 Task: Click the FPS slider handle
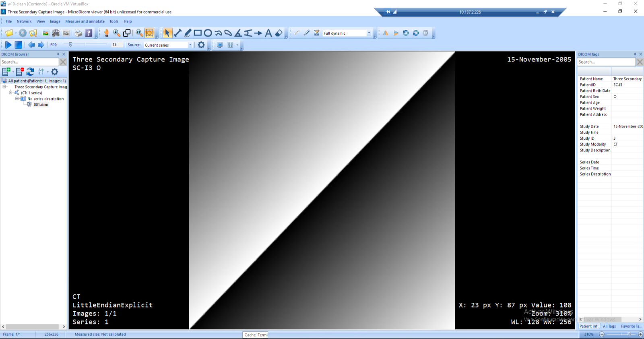[x=70, y=45]
